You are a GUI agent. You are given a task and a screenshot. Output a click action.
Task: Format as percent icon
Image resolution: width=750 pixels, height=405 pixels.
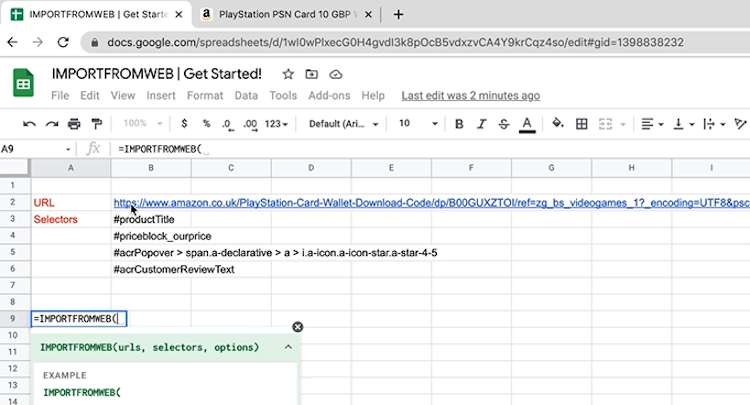(x=206, y=124)
